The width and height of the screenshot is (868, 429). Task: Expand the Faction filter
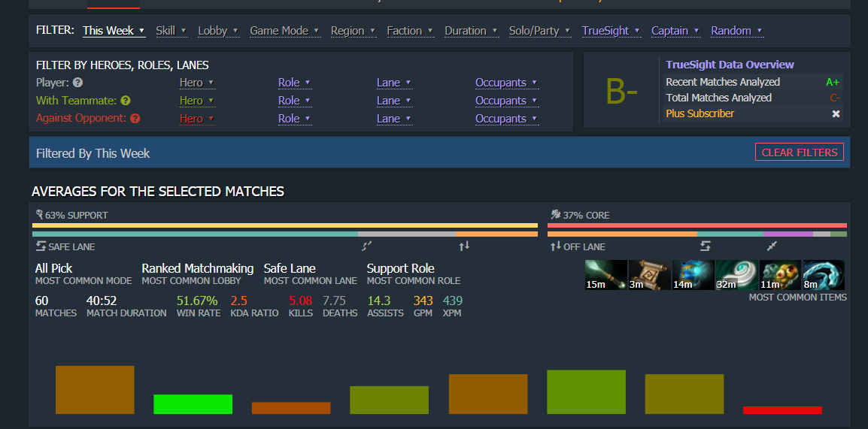pos(410,31)
